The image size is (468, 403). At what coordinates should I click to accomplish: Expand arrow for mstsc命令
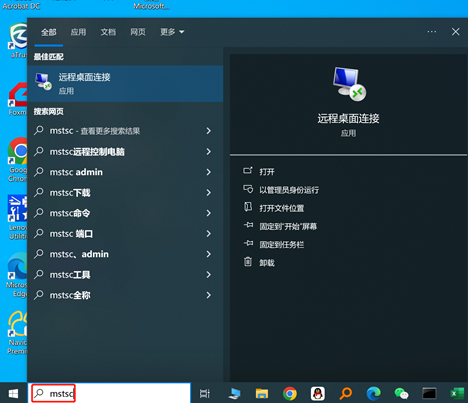point(209,213)
